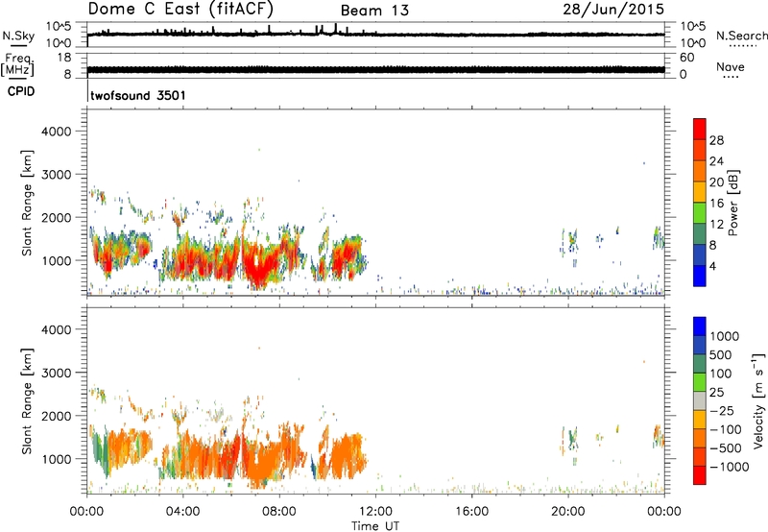Click the '4' tick on power scale
The image size is (768, 532).
click(712, 266)
